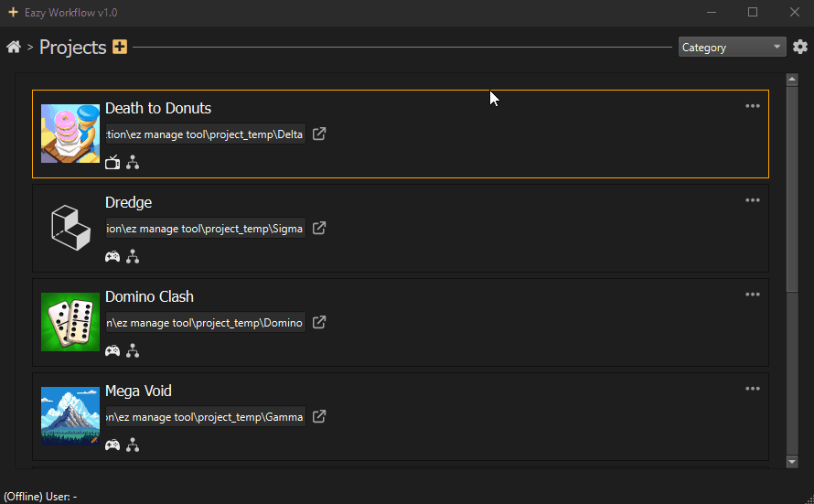Open Death to Donuts folder externally

click(x=319, y=134)
